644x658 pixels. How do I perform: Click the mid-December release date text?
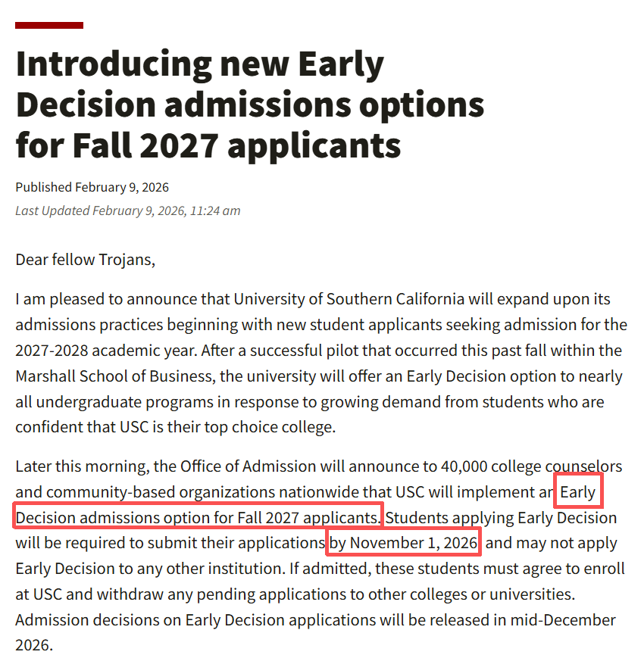563,620
